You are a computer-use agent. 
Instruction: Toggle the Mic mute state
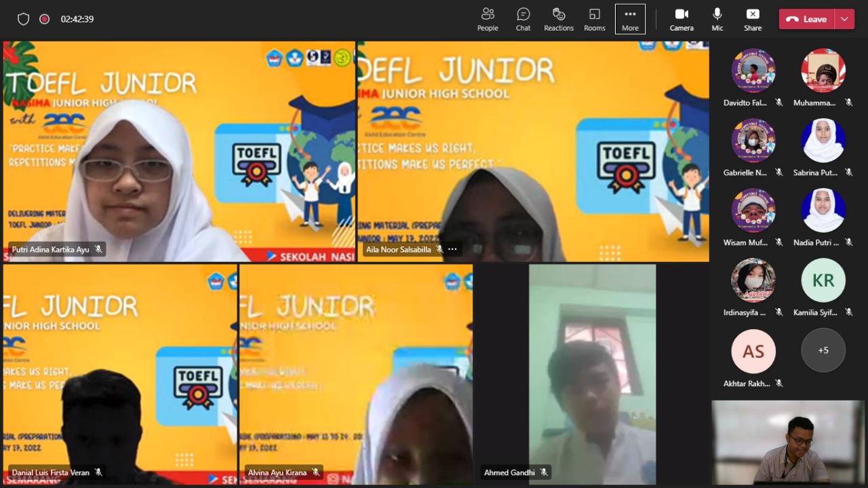tap(717, 19)
